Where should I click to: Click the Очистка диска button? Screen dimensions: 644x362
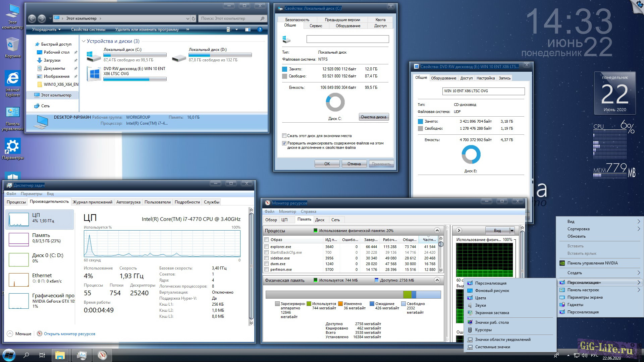click(373, 117)
